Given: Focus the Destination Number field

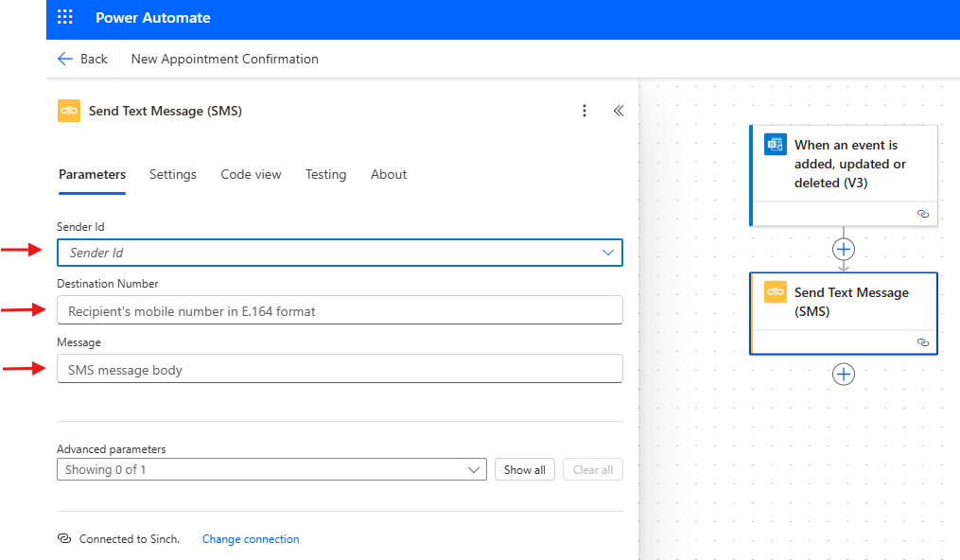Looking at the screenshot, I should pos(340,310).
